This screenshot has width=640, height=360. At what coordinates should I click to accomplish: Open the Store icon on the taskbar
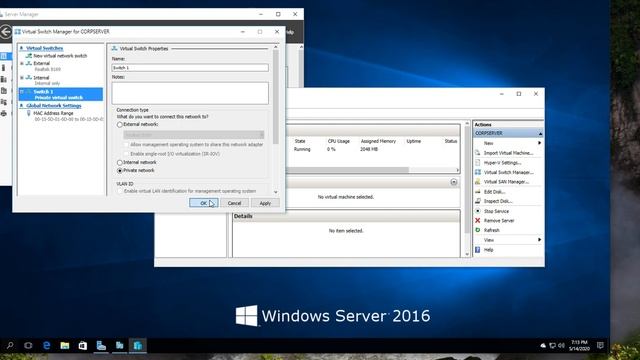(x=83, y=346)
